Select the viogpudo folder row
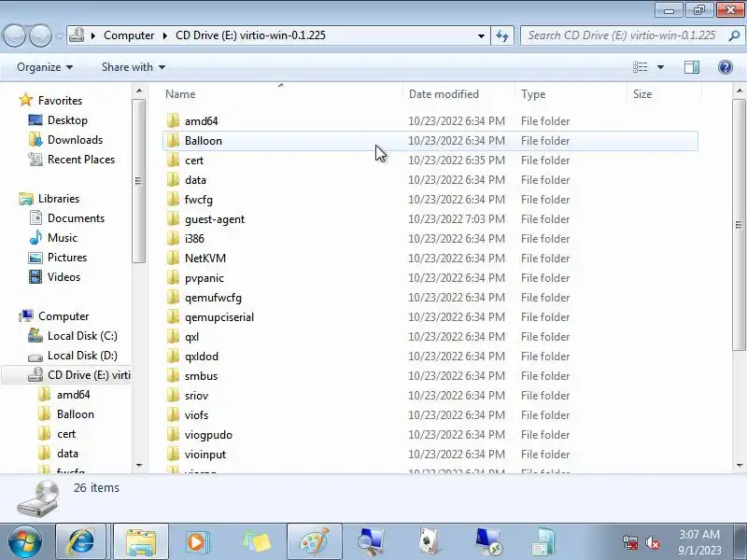747x560 pixels. (x=430, y=434)
